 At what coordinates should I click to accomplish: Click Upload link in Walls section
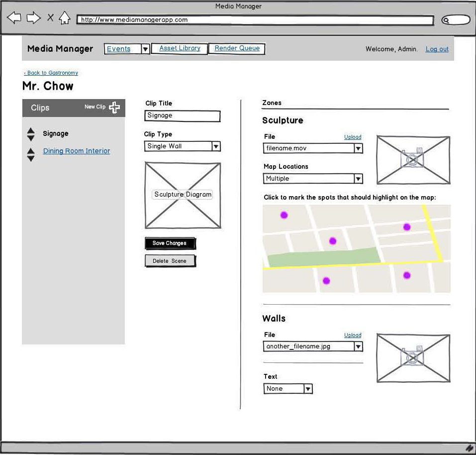click(353, 335)
